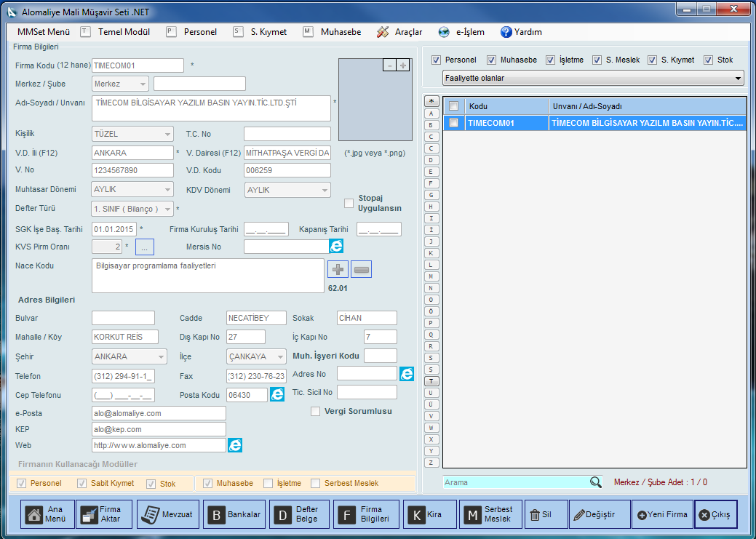Filter list by letter M
Image resolution: width=756 pixels, height=539 pixels.
tap(431, 276)
